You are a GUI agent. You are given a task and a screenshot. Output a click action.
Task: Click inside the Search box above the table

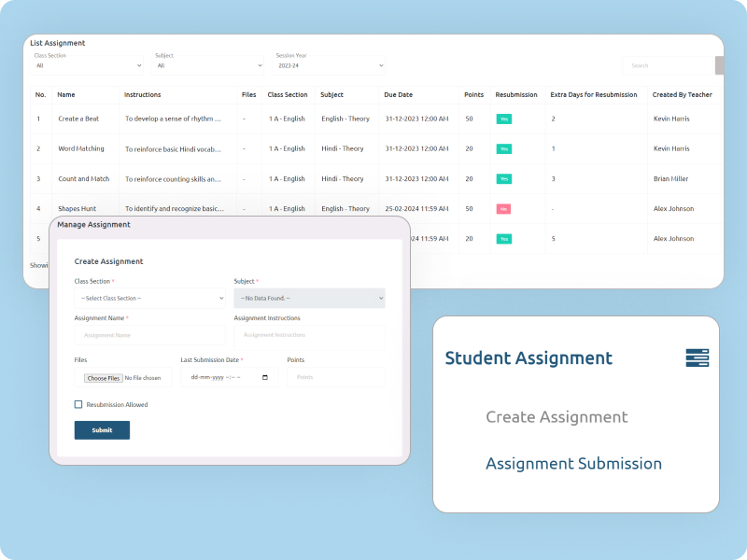point(663,65)
